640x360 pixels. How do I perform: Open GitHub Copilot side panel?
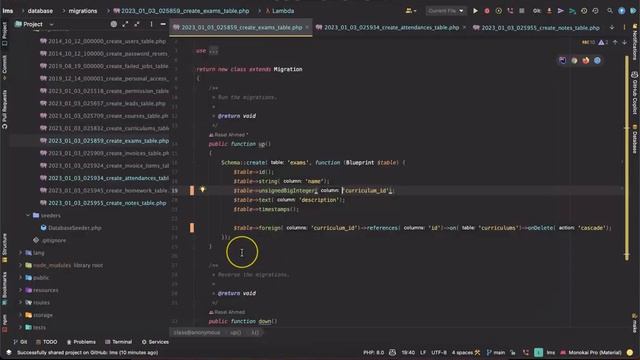pos(635,94)
